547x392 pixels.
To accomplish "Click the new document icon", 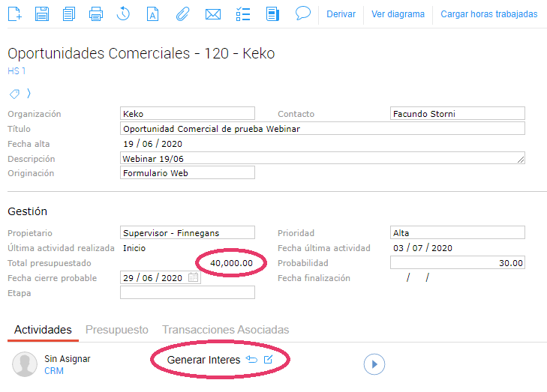I will coord(15,13).
